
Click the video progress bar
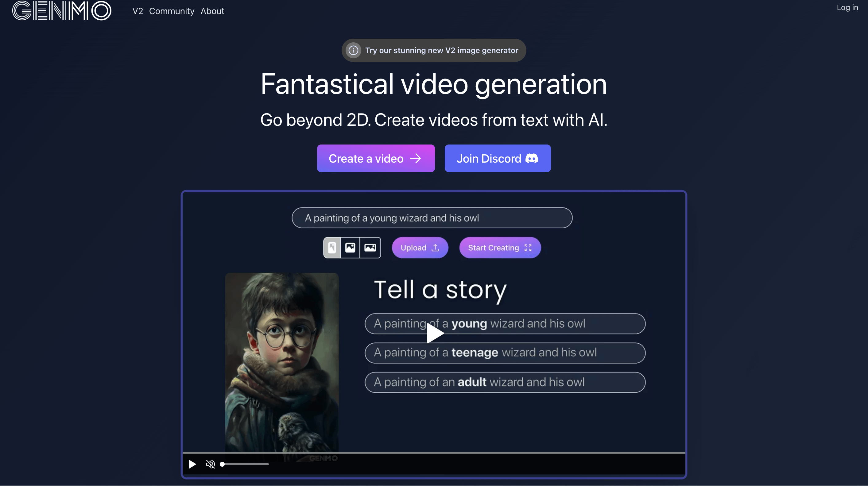[434, 453]
